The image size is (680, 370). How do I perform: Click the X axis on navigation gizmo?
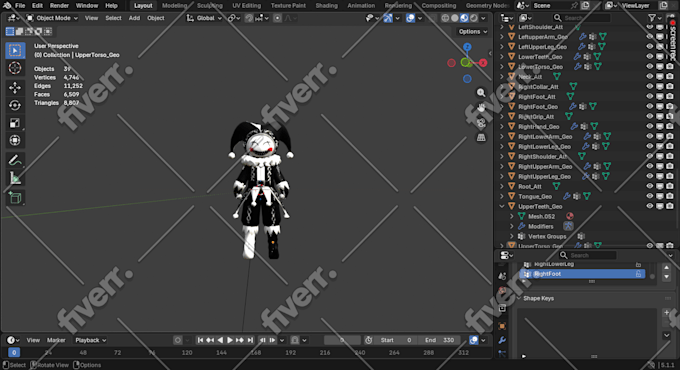point(483,63)
